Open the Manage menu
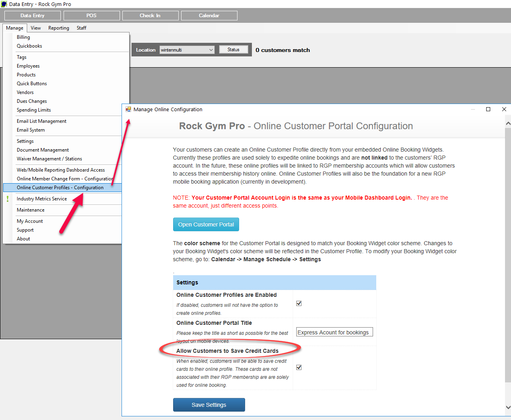 point(15,28)
